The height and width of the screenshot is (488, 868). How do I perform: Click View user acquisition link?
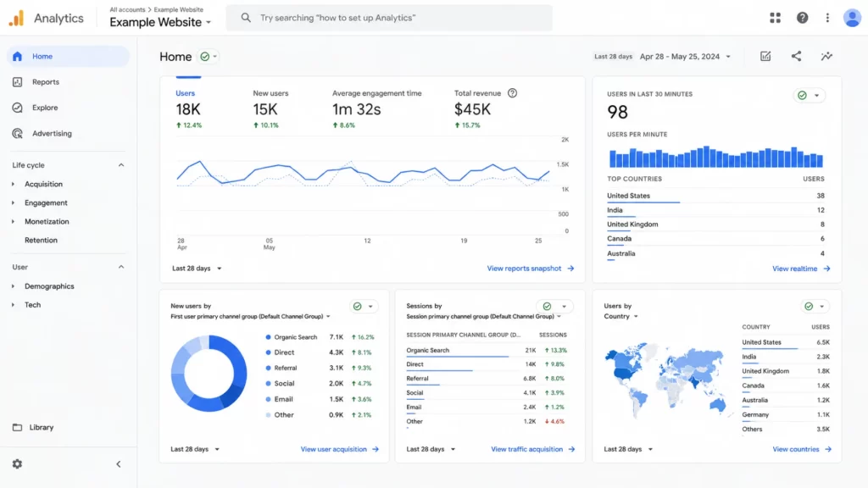[334, 449]
